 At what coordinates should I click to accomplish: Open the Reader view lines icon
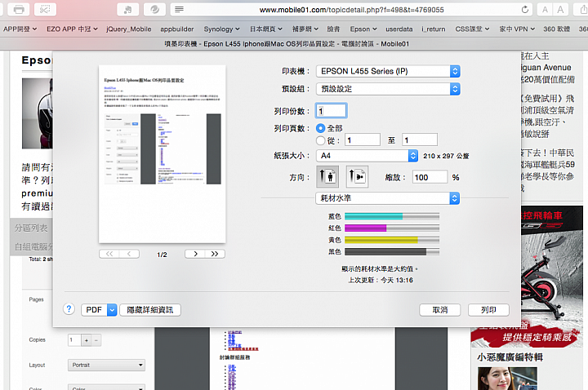pos(179,9)
